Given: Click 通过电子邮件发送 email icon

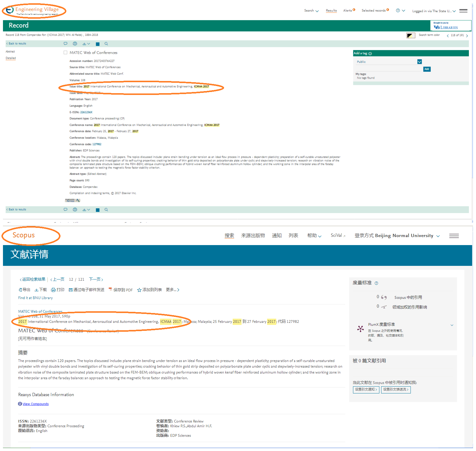Looking at the screenshot, I should 71,290.
